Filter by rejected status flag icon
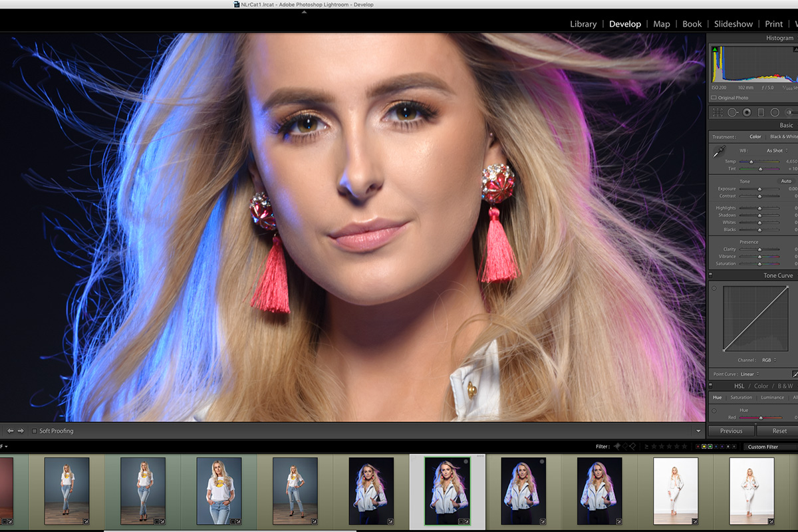Viewport: 798px width, 532px height. pyautogui.click(x=632, y=446)
